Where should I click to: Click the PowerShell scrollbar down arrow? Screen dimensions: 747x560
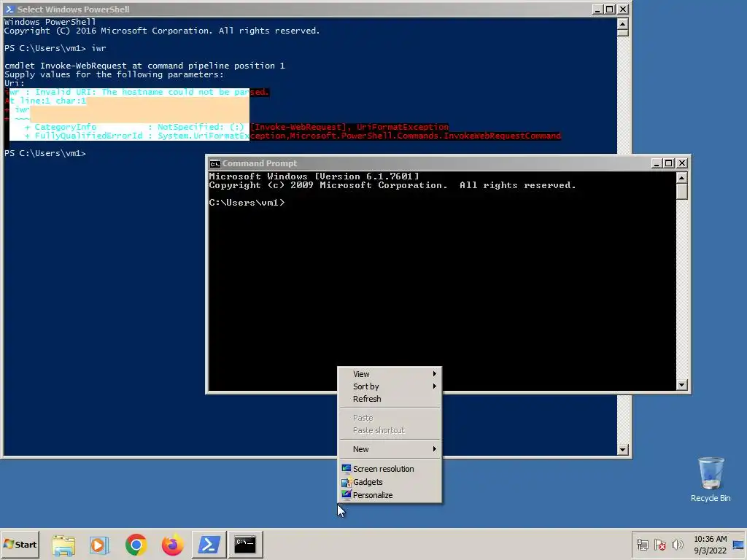pos(622,449)
